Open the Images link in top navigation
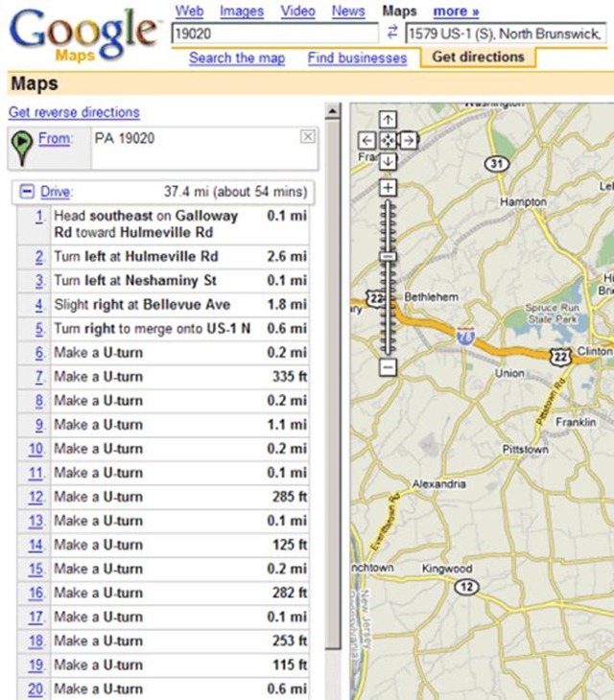614x700 pixels. pyautogui.click(x=242, y=12)
